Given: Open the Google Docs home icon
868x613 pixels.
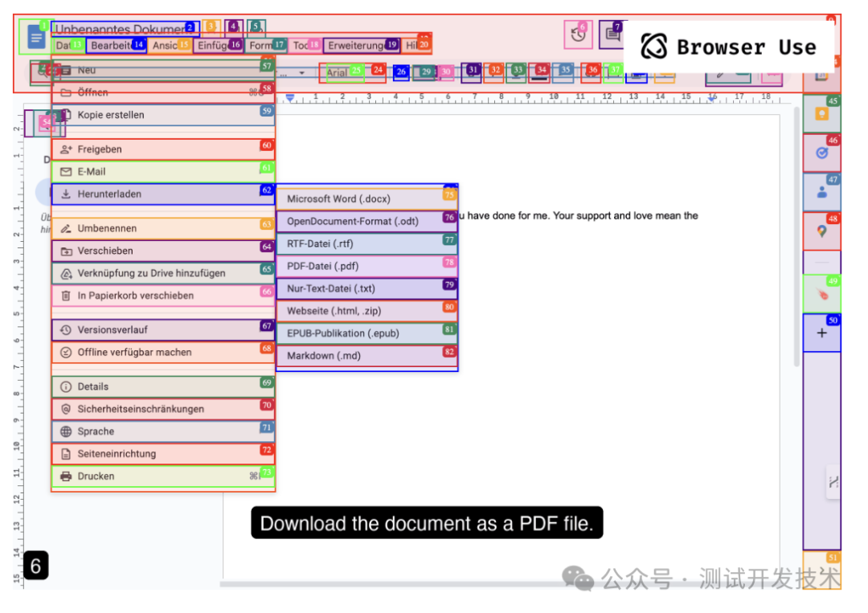Looking at the screenshot, I should tap(35, 37).
